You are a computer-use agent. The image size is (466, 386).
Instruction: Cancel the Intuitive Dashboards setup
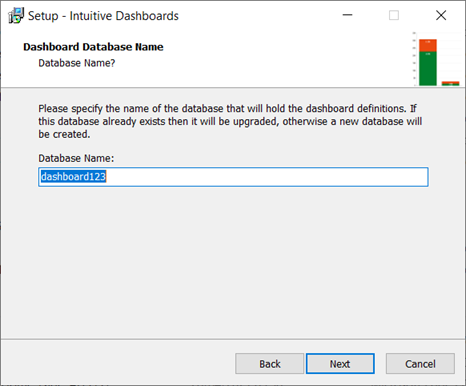420,364
